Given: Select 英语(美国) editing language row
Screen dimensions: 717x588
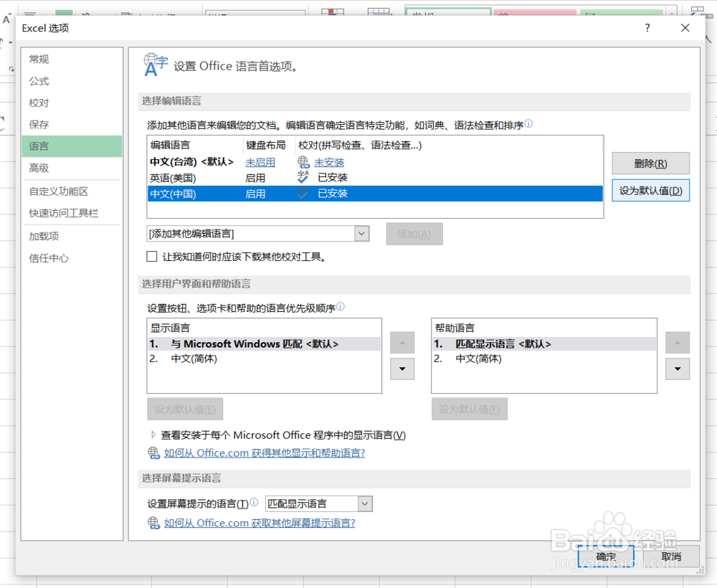Looking at the screenshot, I should click(x=375, y=177).
